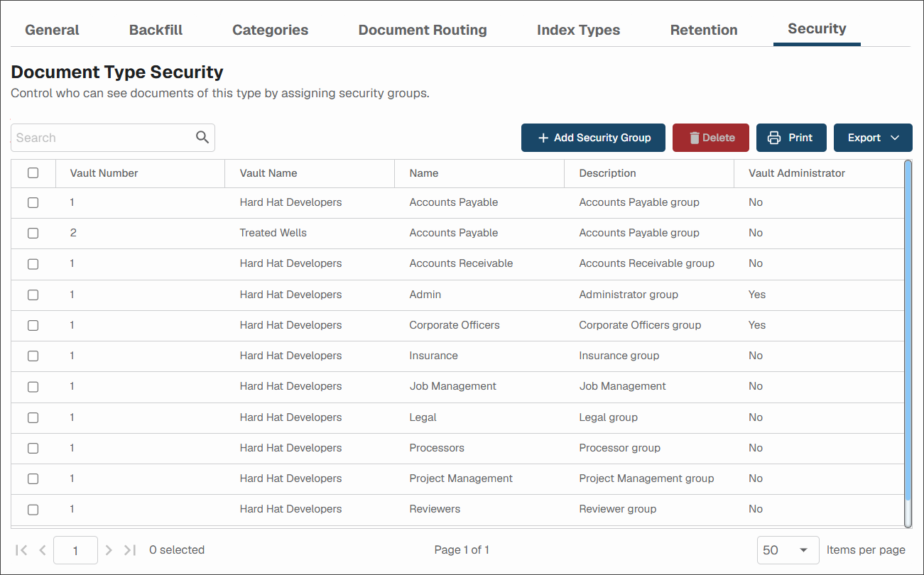Click the Legal name cell
The width and height of the screenshot is (924, 575).
coord(423,417)
